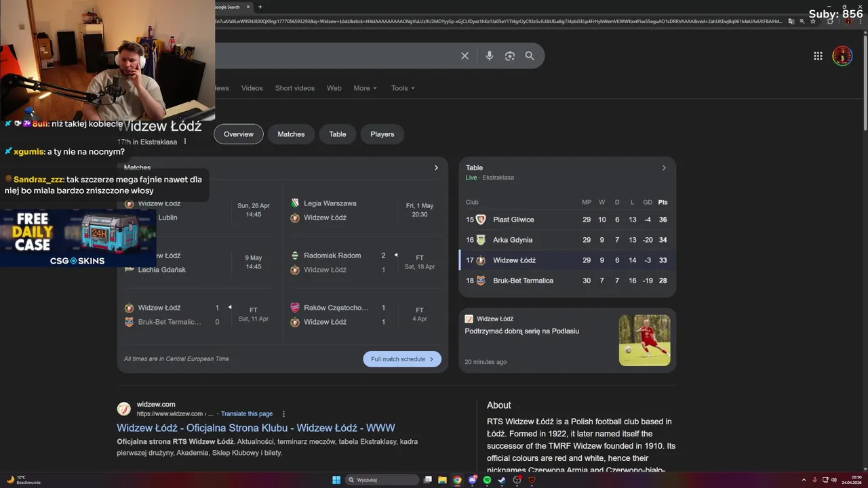Expand the More search filters dropdown
Viewport: 868px width, 488px height.
(x=365, y=88)
